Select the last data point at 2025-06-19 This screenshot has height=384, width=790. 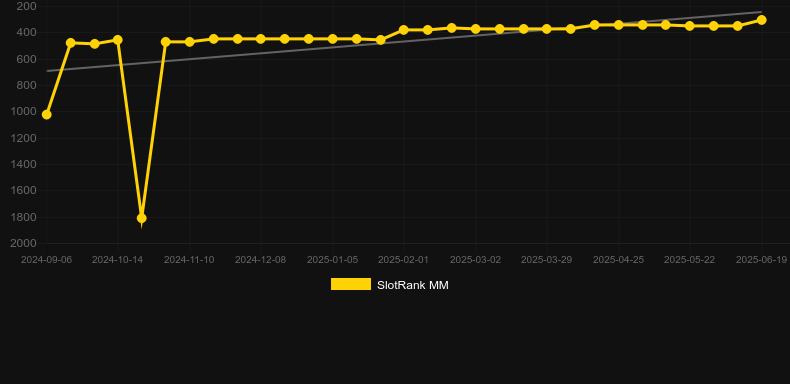762,20
